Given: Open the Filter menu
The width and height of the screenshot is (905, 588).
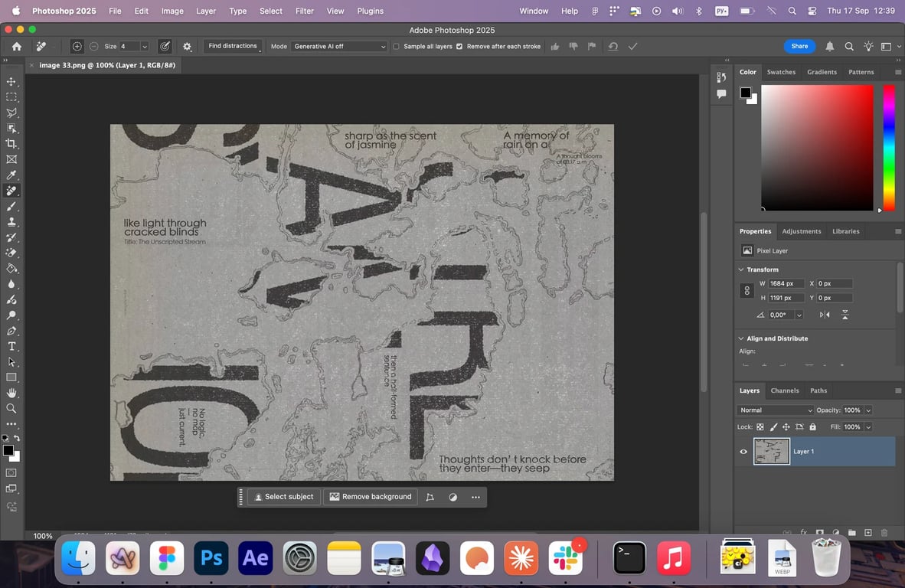Looking at the screenshot, I should tap(304, 11).
